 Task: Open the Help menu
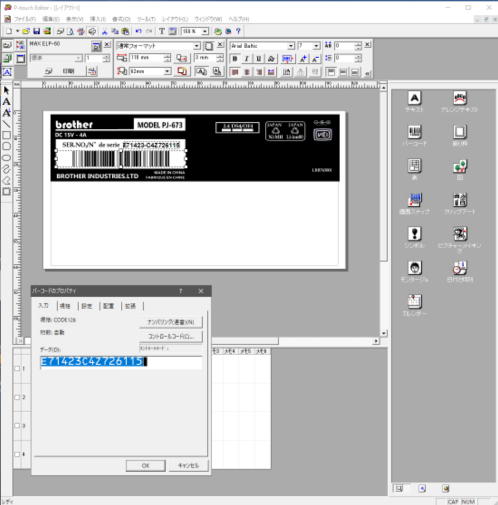[239, 19]
